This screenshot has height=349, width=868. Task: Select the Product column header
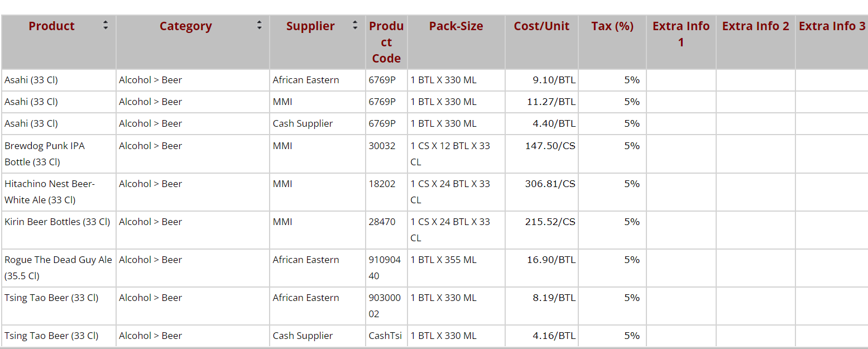coord(52,26)
